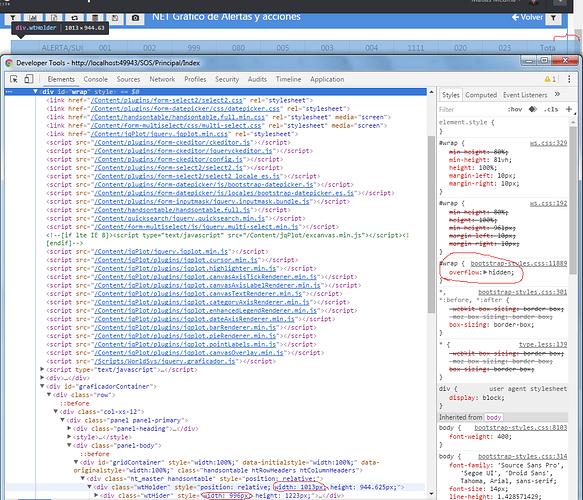Open the Security tab

pos(227,79)
